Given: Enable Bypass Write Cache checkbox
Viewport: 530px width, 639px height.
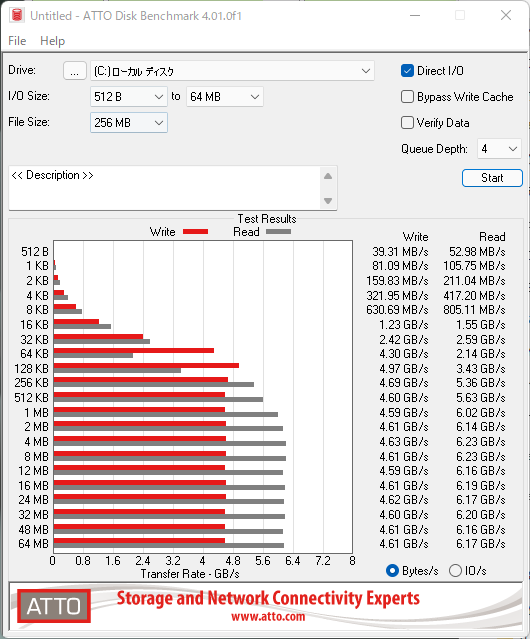Looking at the screenshot, I should 407,97.
